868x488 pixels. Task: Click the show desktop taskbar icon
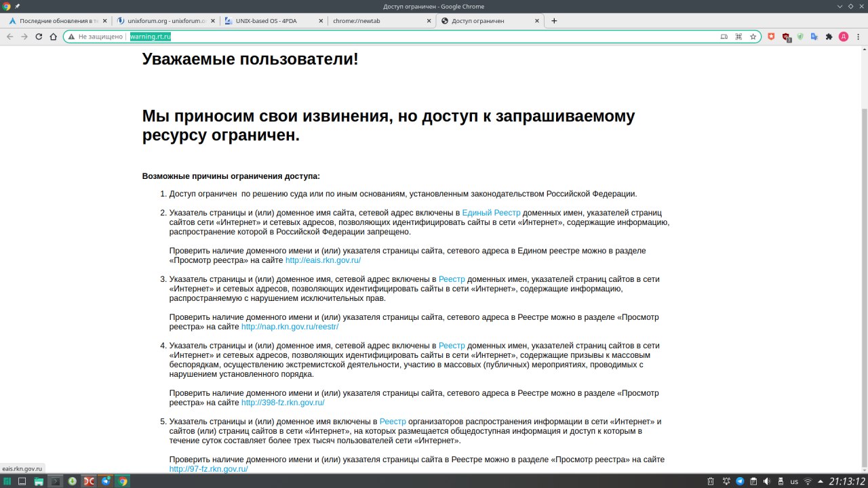(x=22, y=481)
